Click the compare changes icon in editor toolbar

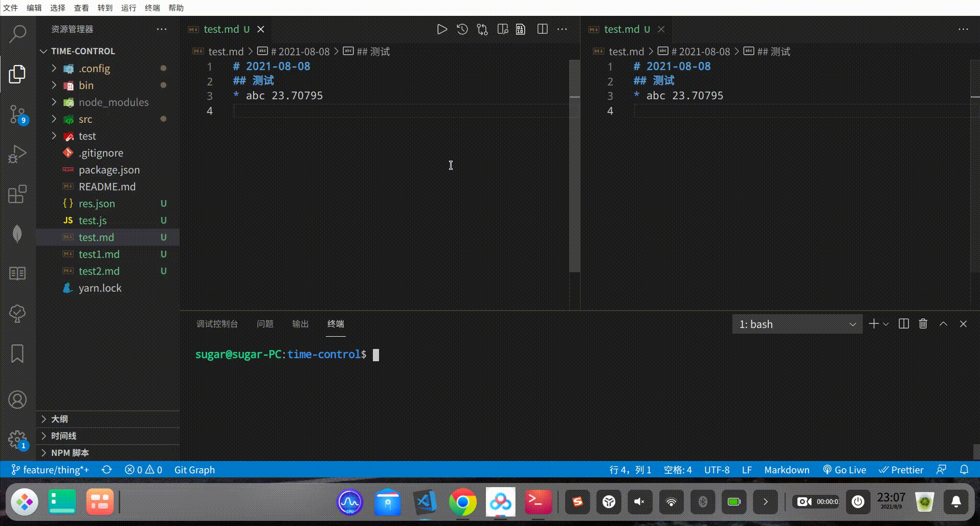pos(482,29)
